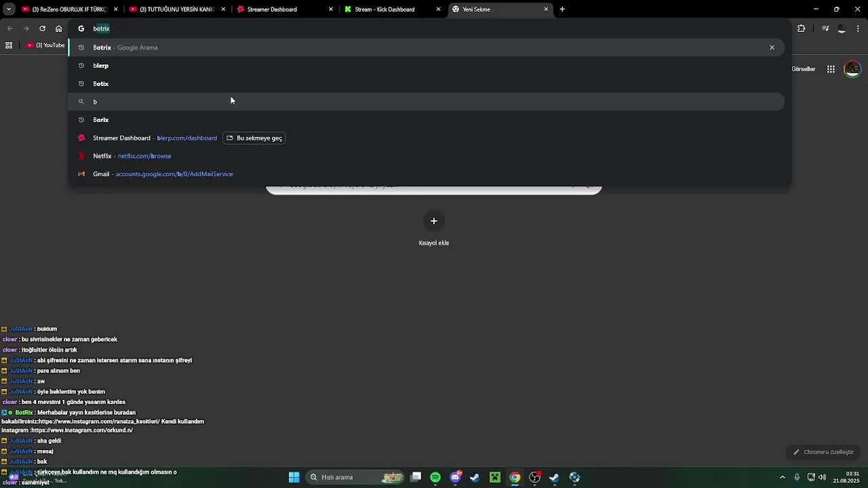Select the Yeni Sekme tab

[x=500, y=9]
